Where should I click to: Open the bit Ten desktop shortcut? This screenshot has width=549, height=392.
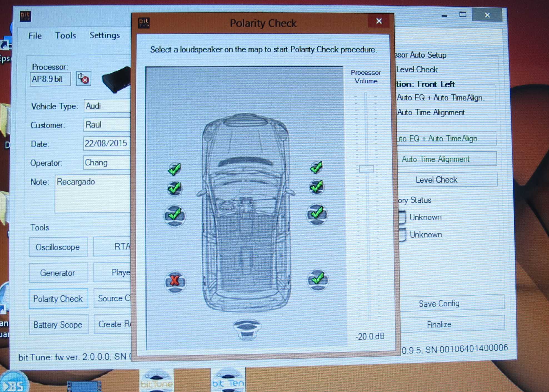(228, 380)
